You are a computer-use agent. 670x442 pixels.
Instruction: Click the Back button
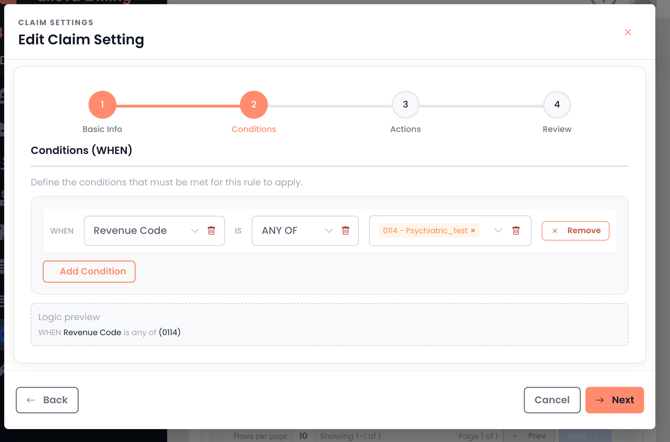pyautogui.click(x=47, y=400)
